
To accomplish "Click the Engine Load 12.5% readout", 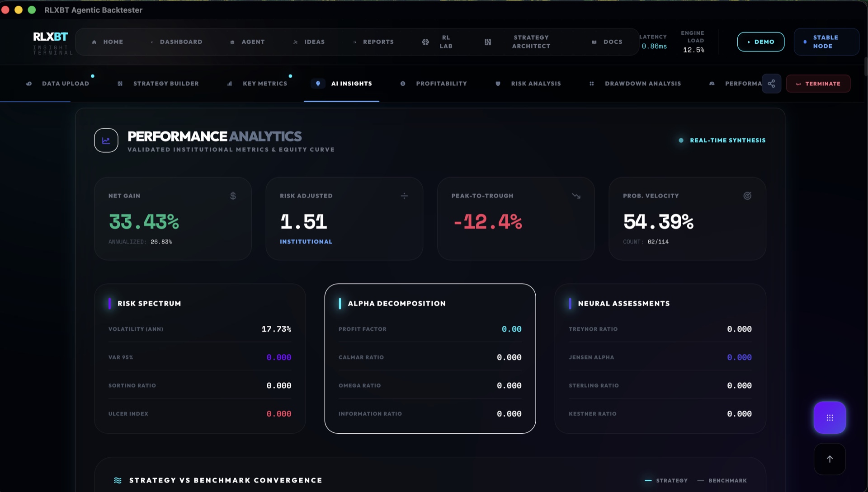I will (x=693, y=42).
